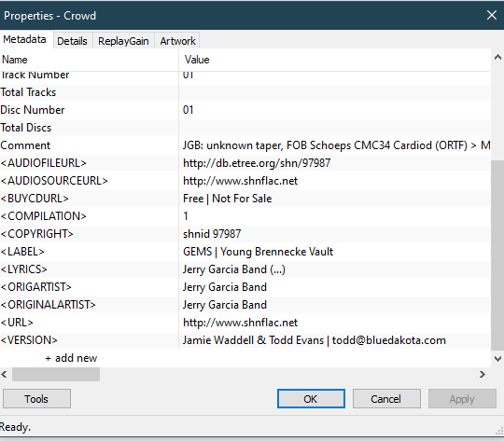Click vertical scrollbar up arrow

point(497,58)
